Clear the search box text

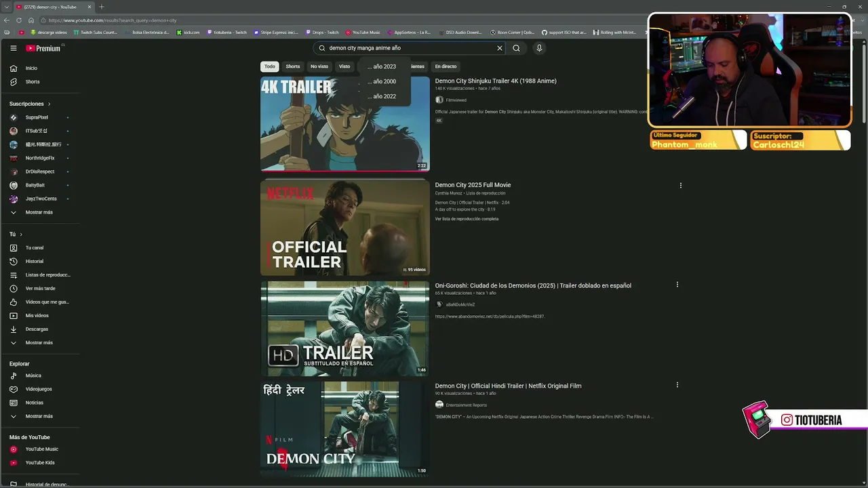pos(500,48)
